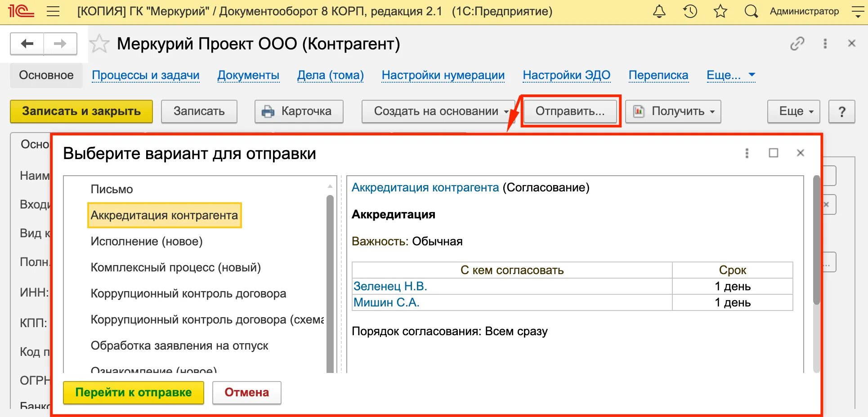
Task: Select Комплексный процесс (новый) option
Action: (x=176, y=267)
